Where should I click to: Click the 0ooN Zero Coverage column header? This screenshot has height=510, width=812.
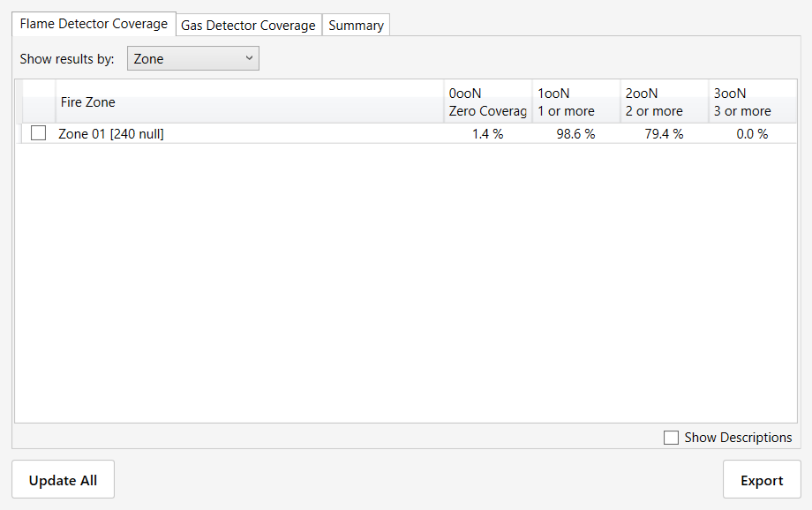point(488,101)
